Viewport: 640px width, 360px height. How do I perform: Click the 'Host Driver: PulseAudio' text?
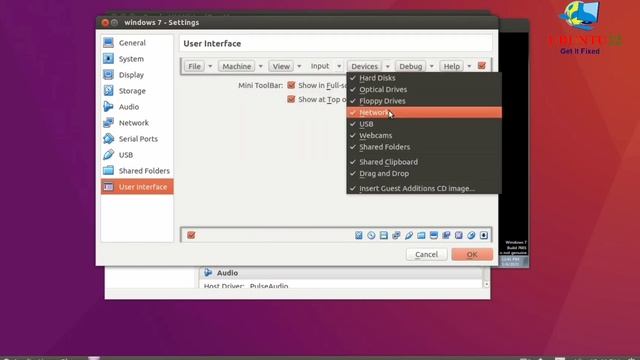[x=246, y=286]
